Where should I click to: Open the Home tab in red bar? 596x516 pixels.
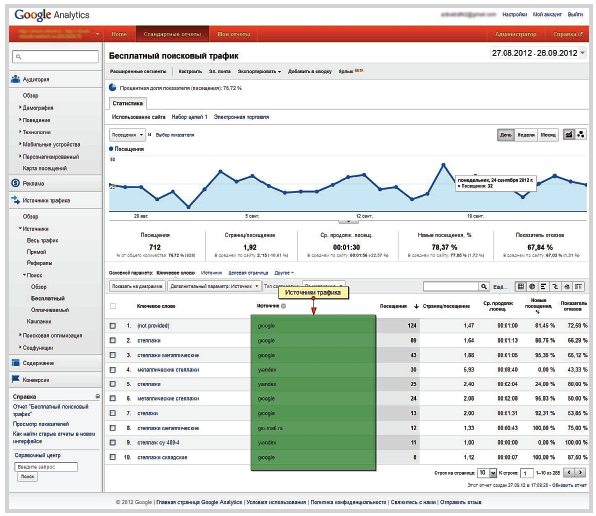[x=119, y=34]
